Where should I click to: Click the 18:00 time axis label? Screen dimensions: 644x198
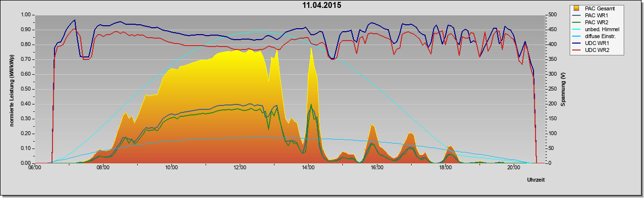(x=445, y=168)
